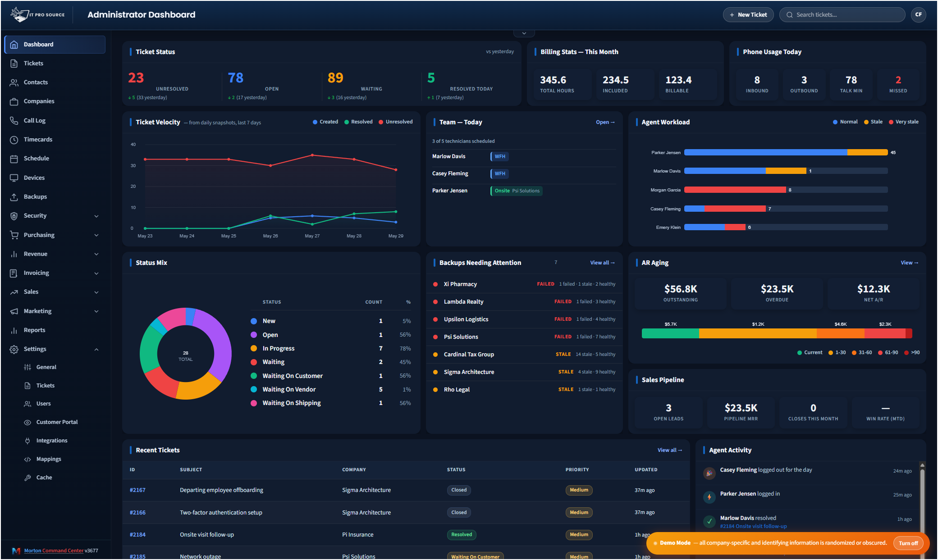The height and width of the screenshot is (560, 938).
Task: Toggle the Unresolved series in Ticket Velocity legend
Action: 396,122
